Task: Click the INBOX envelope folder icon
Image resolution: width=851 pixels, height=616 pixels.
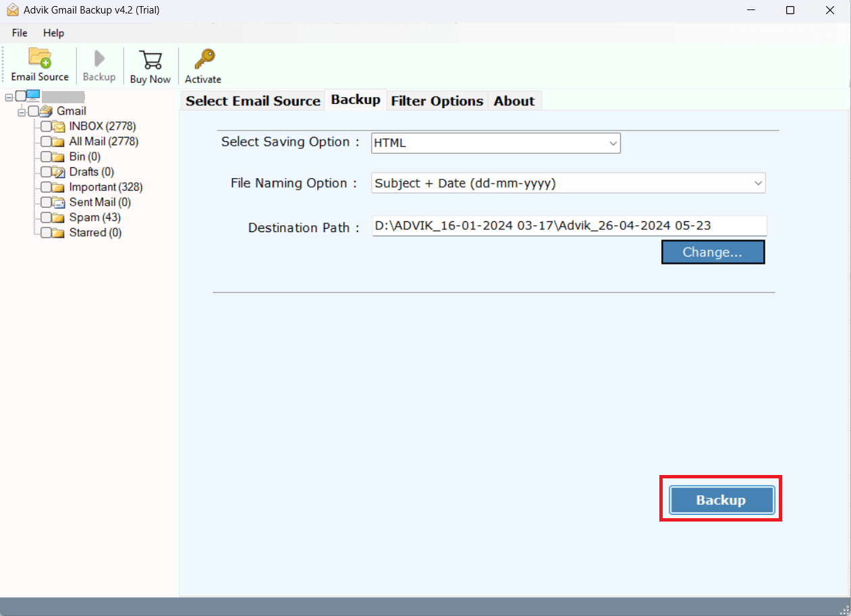Action: (59, 126)
